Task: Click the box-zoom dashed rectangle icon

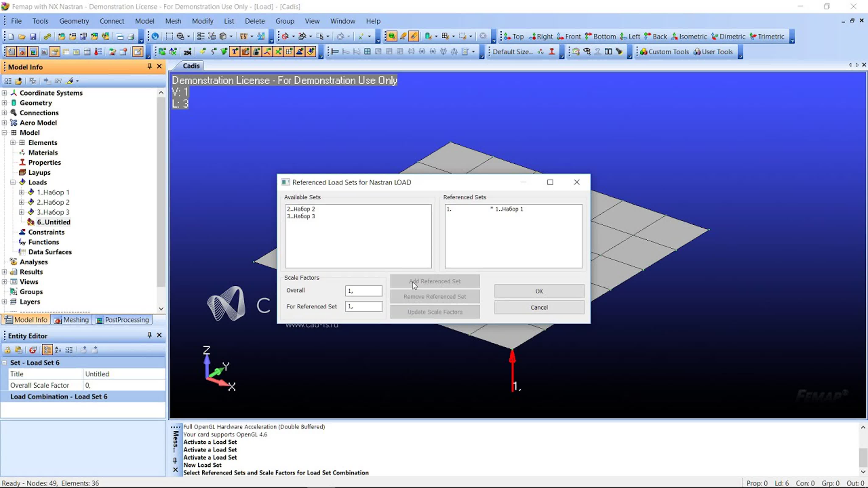Action: click(x=169, y=36)
